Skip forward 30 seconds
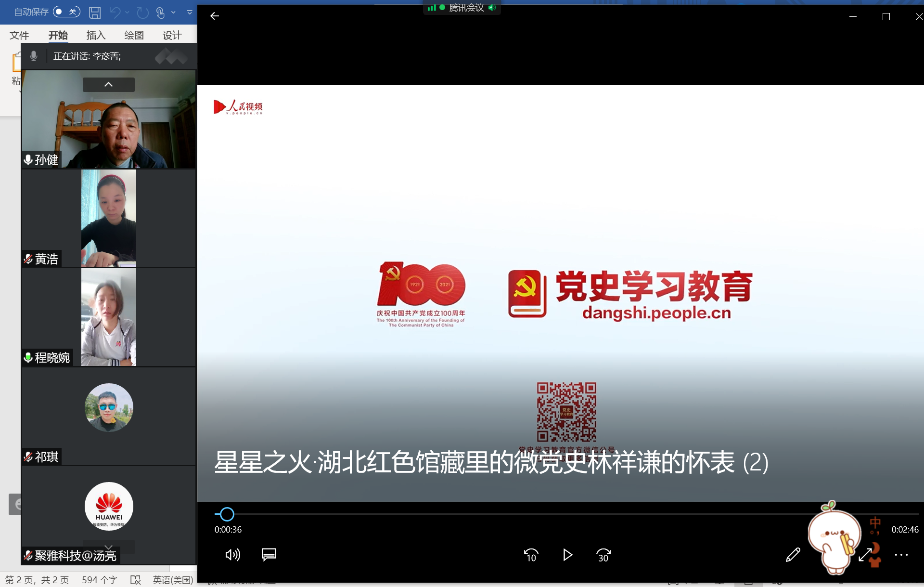Screen dimensions: 924x587 603,555
